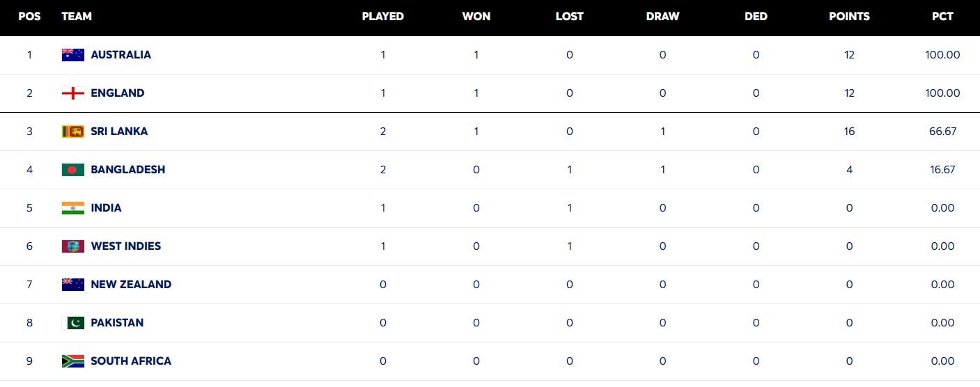980x387 pixels.
Task: Open the SRI LANKA team link
Action: click(119, 132)
